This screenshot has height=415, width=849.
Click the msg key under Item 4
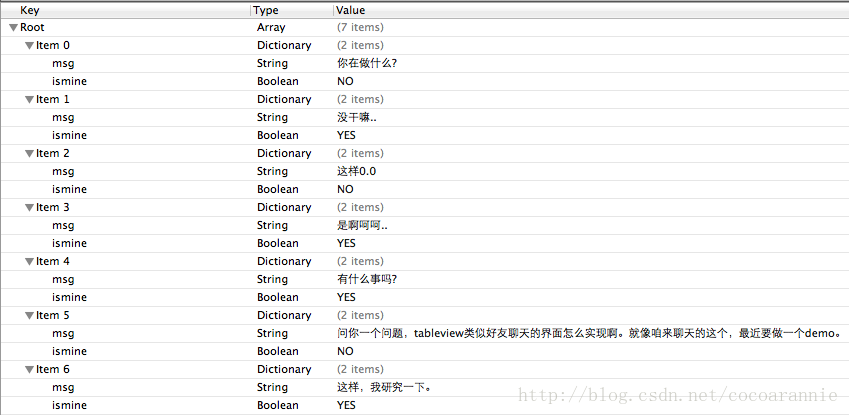click(63, 280)
